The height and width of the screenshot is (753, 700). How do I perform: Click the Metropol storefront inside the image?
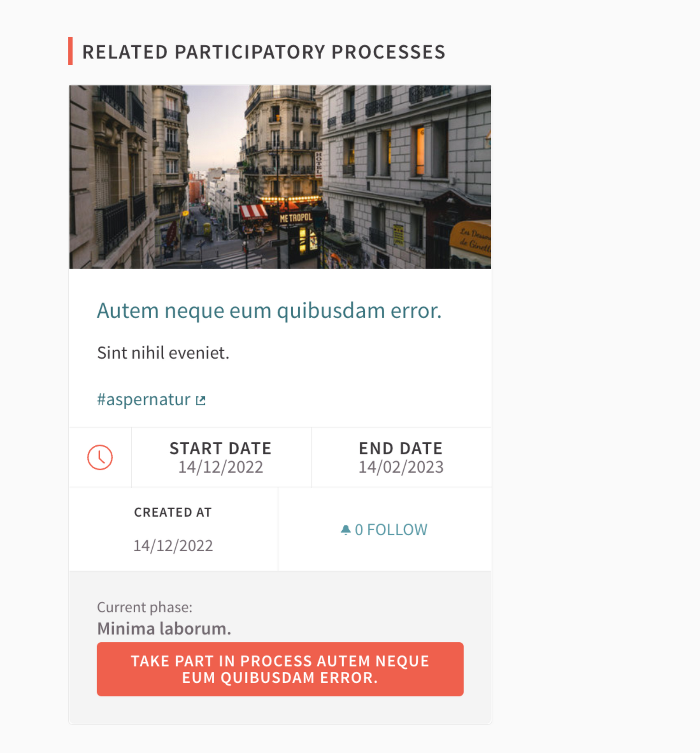[296, 217]
